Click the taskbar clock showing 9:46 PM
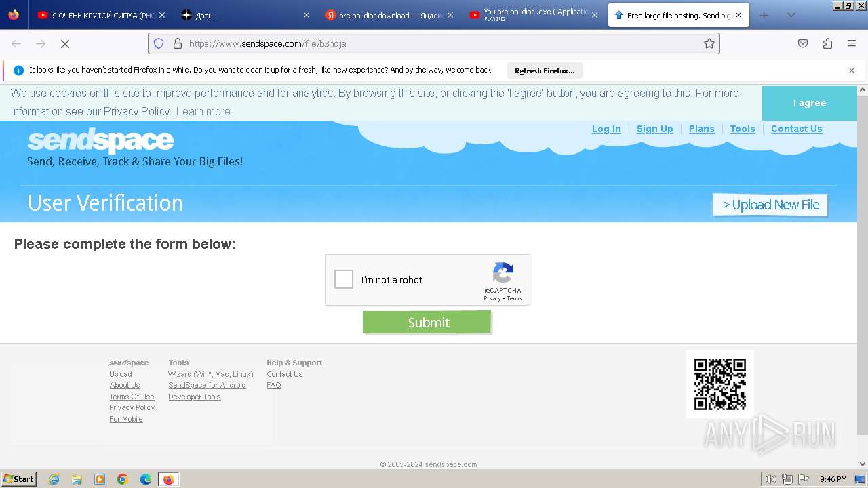The image size is (868, 488). point(833,479)
